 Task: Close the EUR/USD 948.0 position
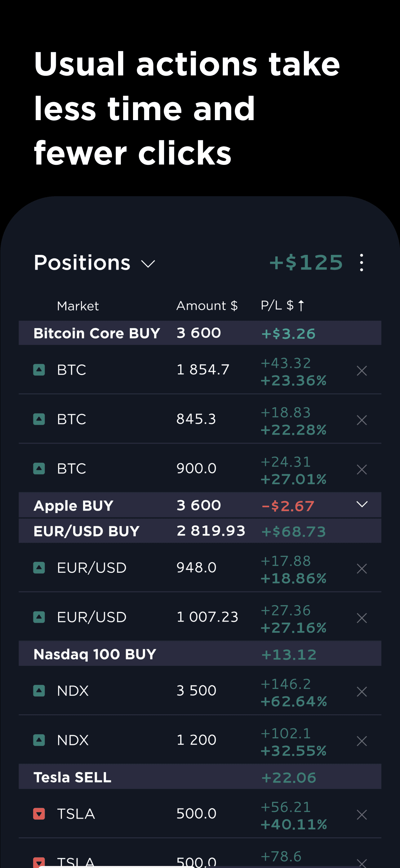[362, 569]
